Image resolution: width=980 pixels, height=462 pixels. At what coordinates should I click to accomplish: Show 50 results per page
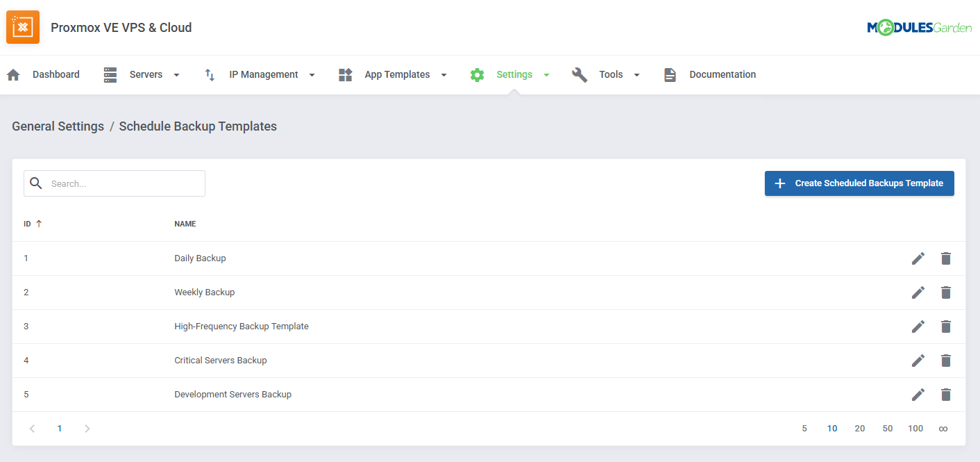(888, 428)
